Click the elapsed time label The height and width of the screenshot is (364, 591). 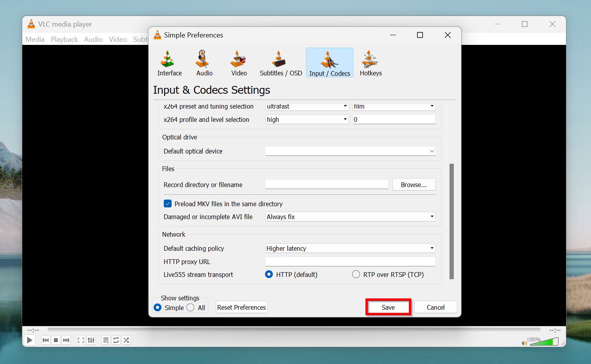pyautogui.click(x=33, y=330)
